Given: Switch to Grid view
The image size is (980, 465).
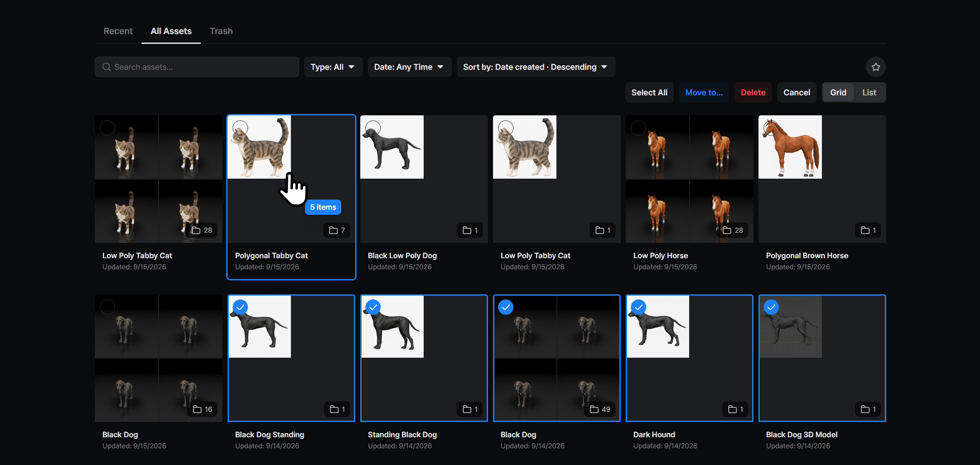Looking at the screenshot, I should point(838,93).
